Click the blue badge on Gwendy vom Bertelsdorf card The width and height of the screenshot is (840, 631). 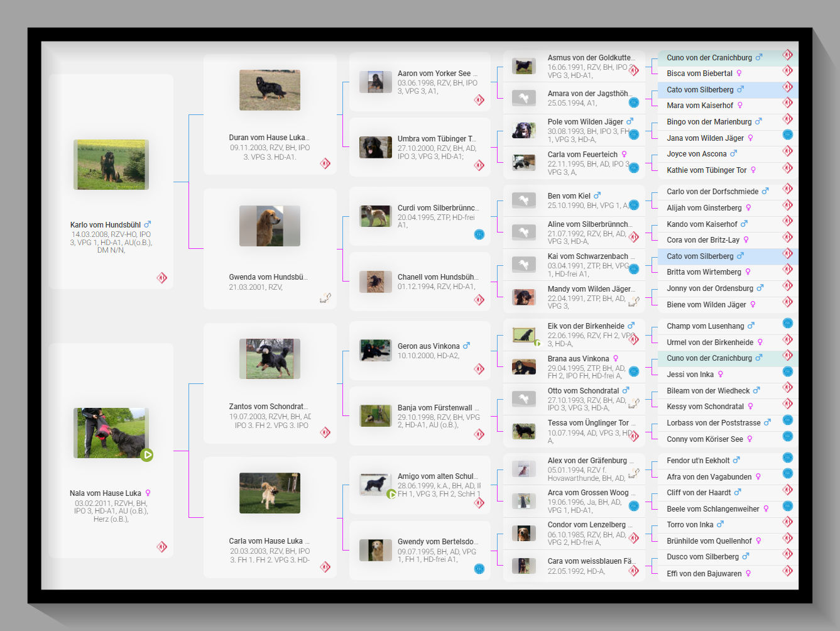tap(479, 569)
